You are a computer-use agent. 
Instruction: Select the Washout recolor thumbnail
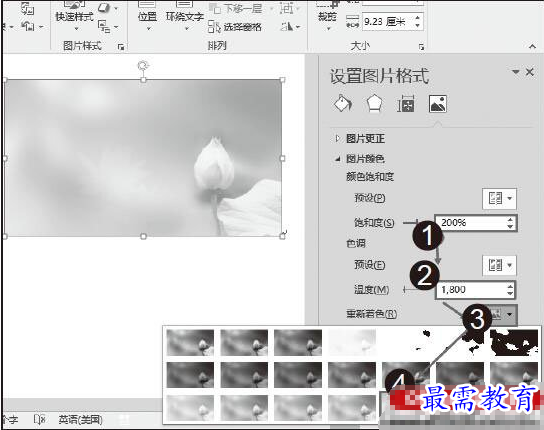tap(351, 343)
